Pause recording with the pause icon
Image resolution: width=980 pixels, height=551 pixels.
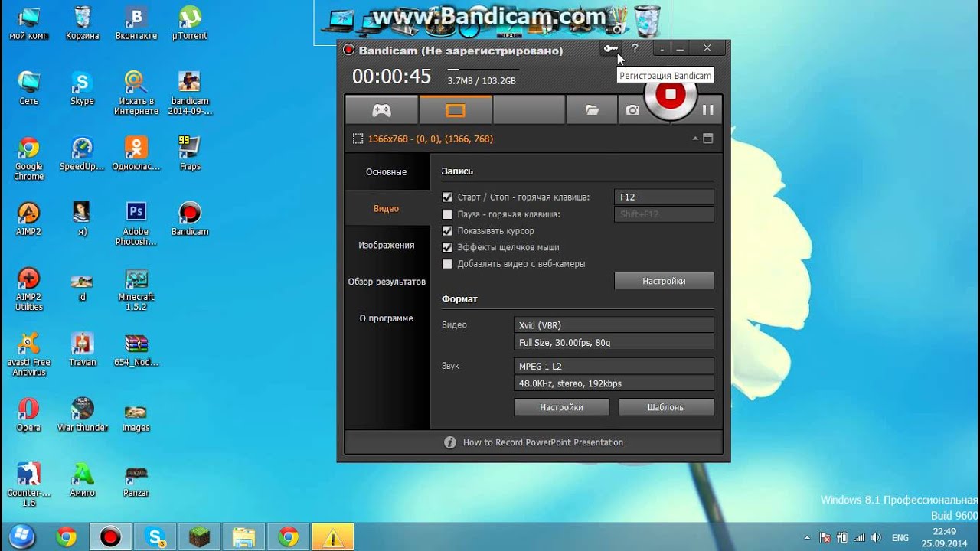click(708, 110)
